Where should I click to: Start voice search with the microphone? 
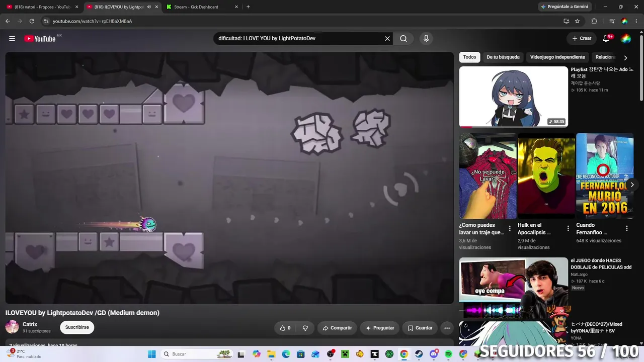426,39
